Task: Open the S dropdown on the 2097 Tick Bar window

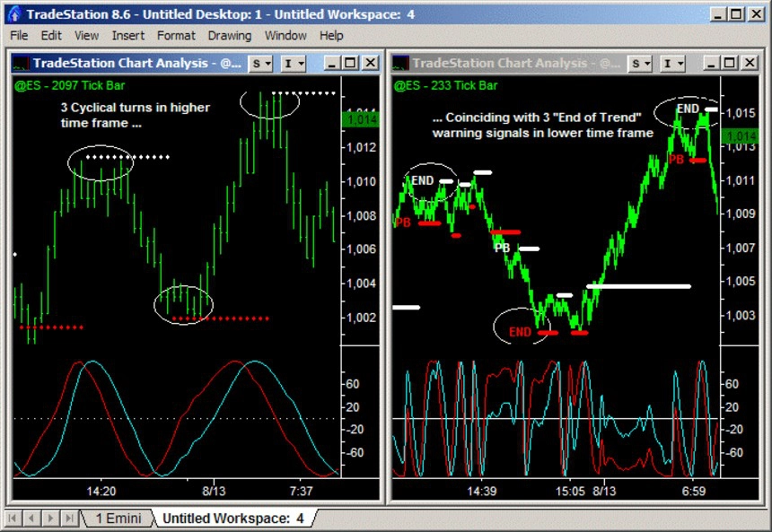Action: 260,64
